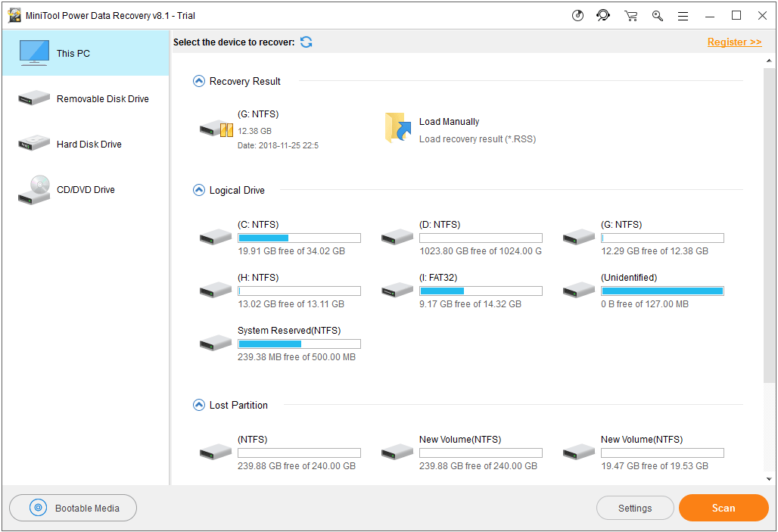Select the lost (NTFS) partition drive icon
Viewport: 778px width, 532px height.
point(216,452)
